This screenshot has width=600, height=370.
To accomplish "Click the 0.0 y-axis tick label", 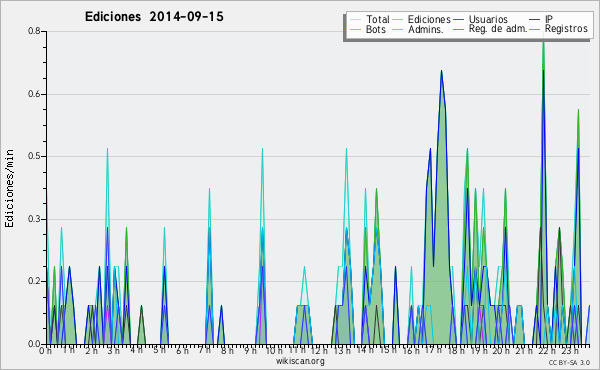I will coord(34,344).
